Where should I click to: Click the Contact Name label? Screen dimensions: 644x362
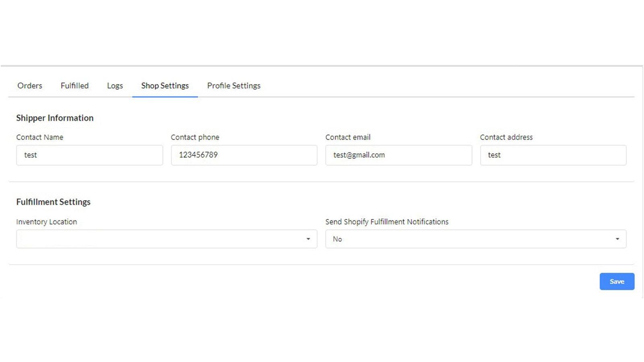[x=39, y=137]
